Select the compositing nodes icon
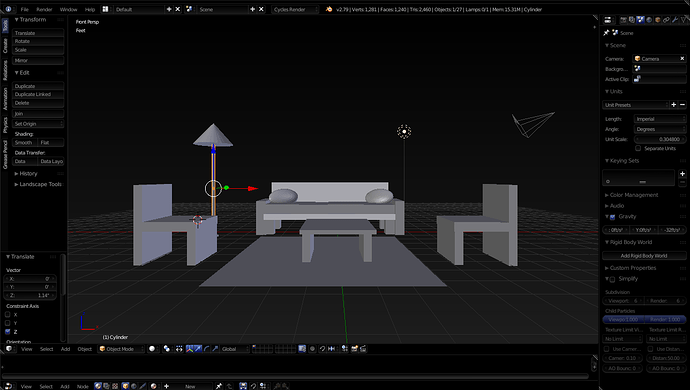The width and height of the screenshot is (690, 390). point(106,386)
